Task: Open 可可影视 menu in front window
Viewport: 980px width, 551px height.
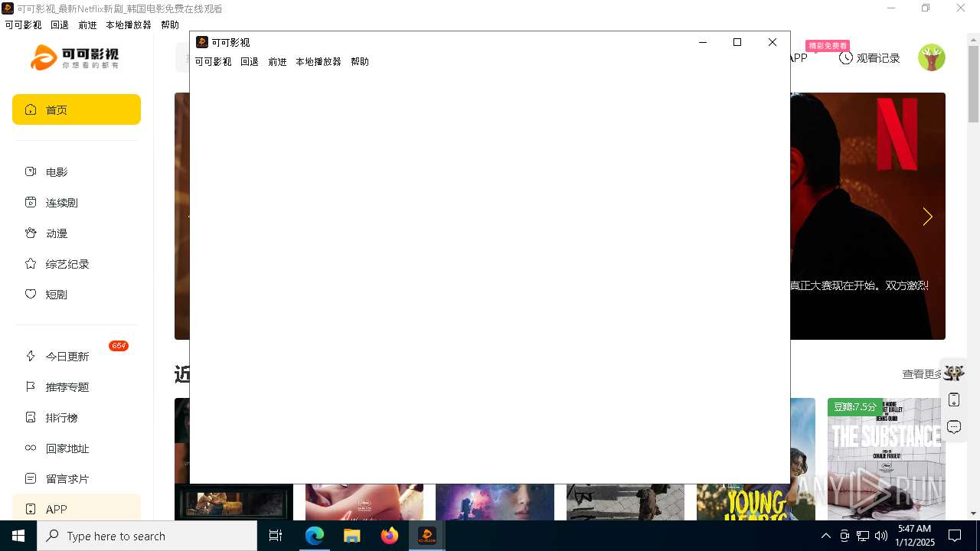Action: click(213, 62)
